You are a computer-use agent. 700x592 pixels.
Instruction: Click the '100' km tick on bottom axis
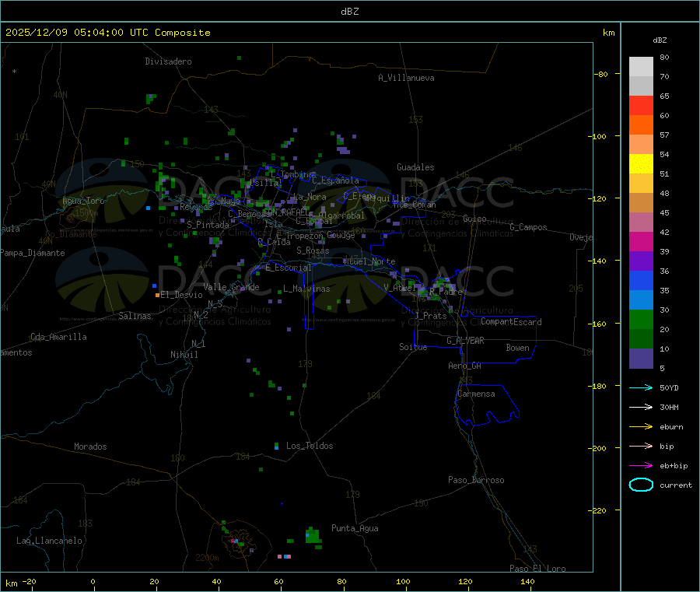[x=403, y=581]
